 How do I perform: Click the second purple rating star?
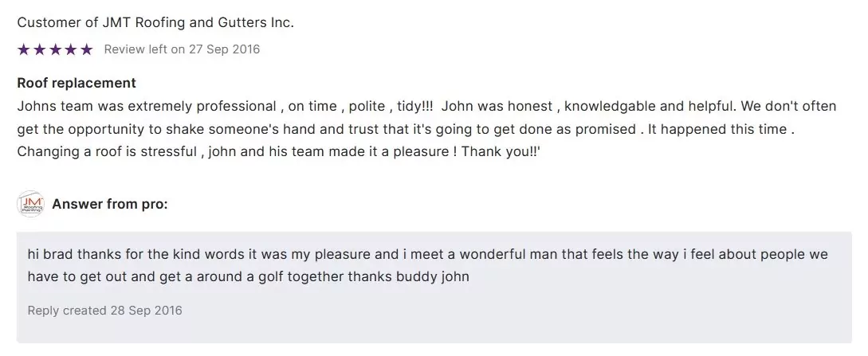click(39, 49)
